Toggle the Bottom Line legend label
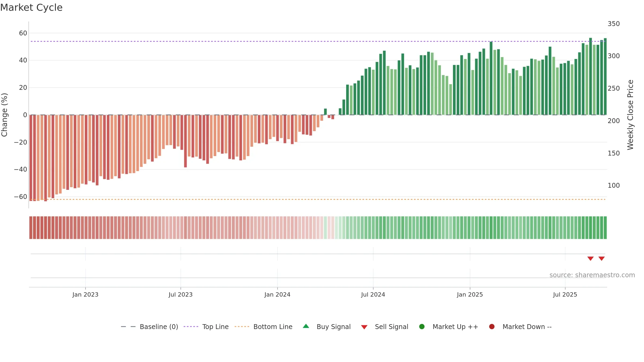The height and width of the screenshot is (362, 644). point(273,327)
